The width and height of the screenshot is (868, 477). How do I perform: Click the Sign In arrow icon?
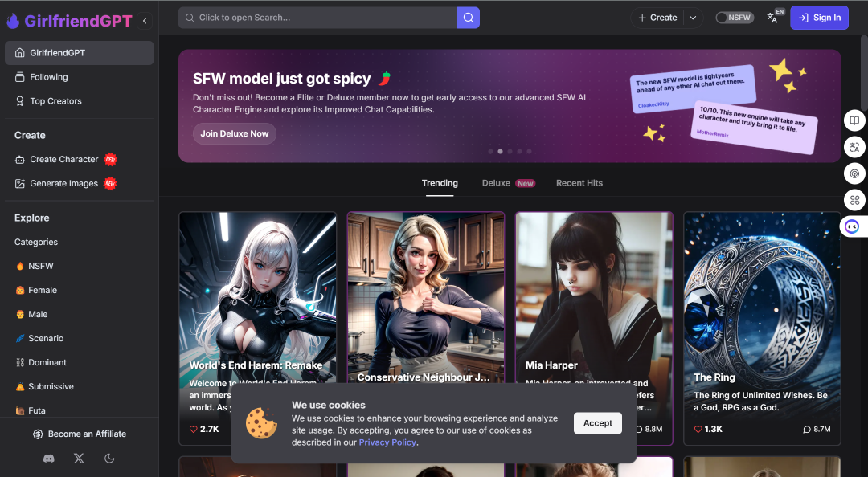tap(803, 18)
